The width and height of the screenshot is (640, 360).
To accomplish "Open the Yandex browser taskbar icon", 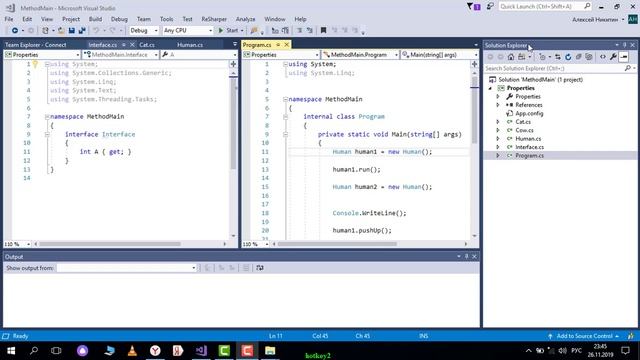I will click(x=155, y=351).
